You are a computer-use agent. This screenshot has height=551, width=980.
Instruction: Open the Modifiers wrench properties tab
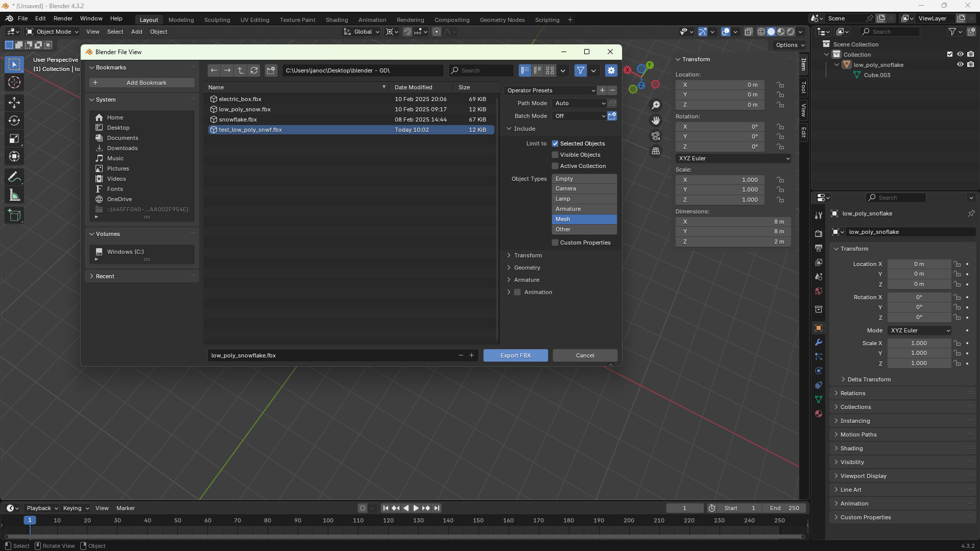pyautogui.click(x=819, y=342)
